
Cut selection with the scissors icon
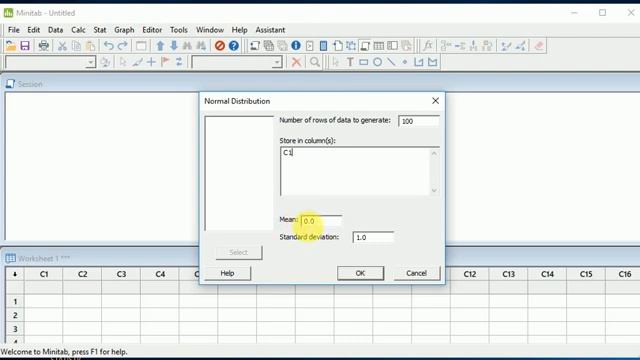click(62, 46)
